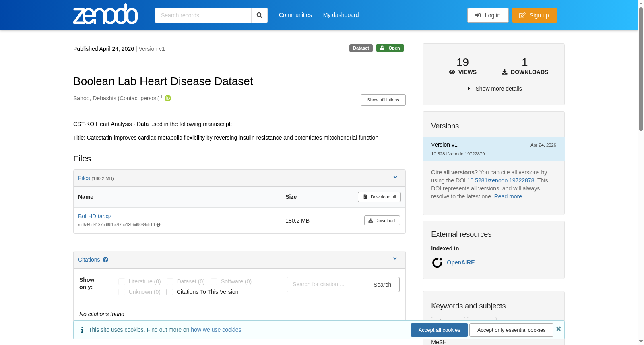
Task: Open the BoLHD.tar.gz file link
Action: (x=95, y=216)
